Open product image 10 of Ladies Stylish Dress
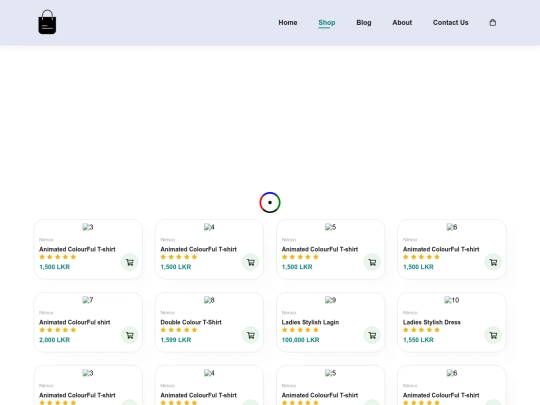This screenshot has width=540, height=405. pos(451,300)
